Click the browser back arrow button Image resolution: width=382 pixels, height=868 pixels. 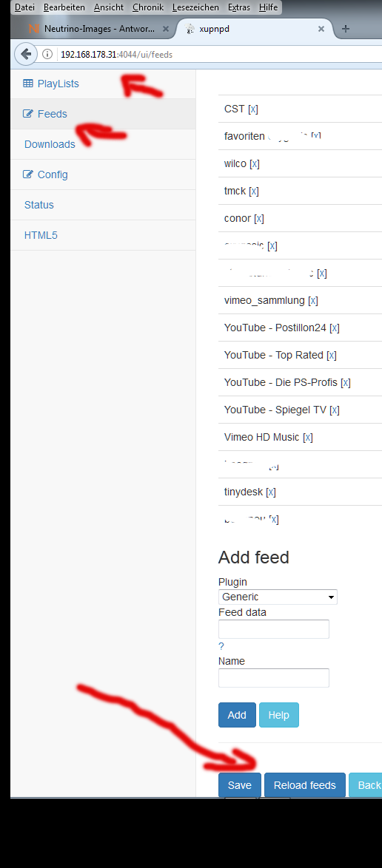coord(25,54)
